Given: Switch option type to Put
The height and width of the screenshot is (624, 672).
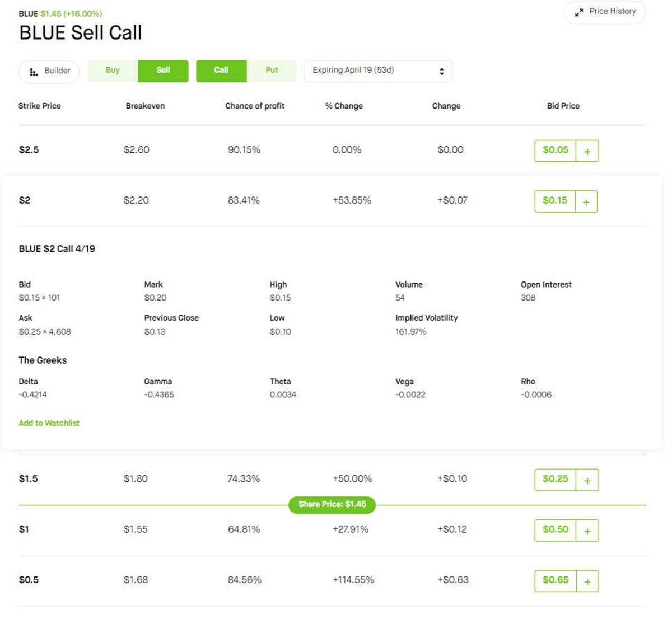Looking at the screenshot, I should click(272, 71).
